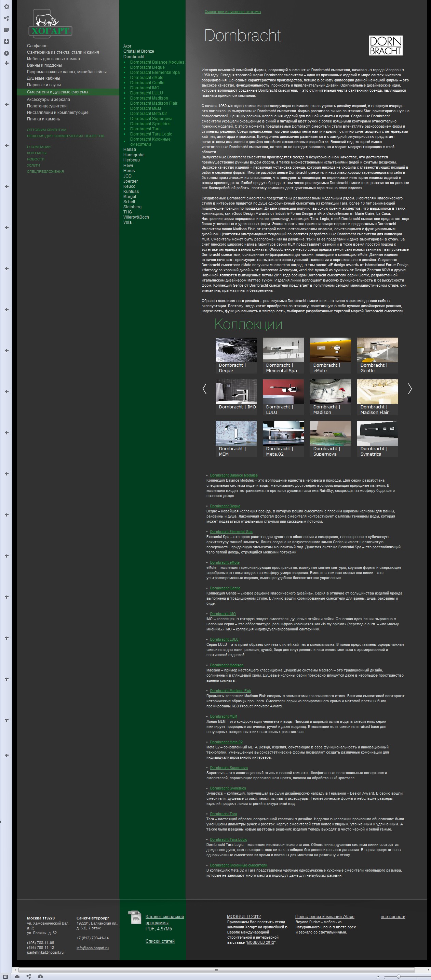Open Dornbracht Tara.Logic submenu item

[x=151, y=134]
